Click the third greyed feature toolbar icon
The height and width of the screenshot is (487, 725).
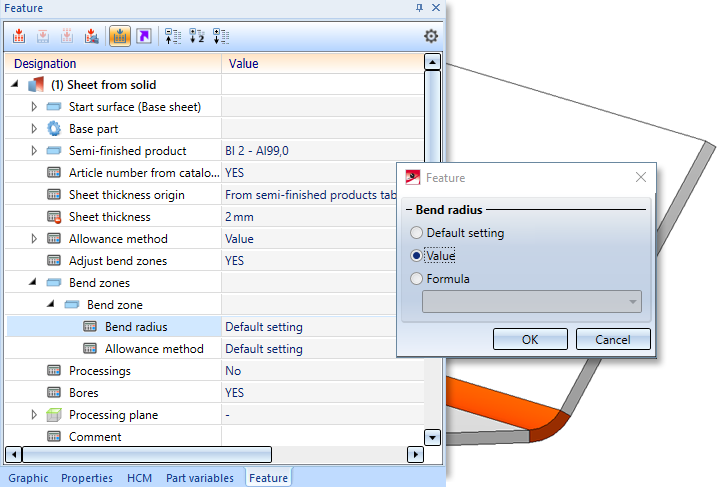[x=67, y=36]
